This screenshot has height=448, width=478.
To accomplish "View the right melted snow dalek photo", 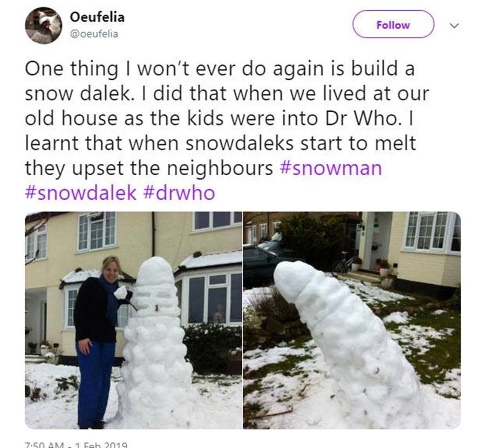I will (352, 320).
